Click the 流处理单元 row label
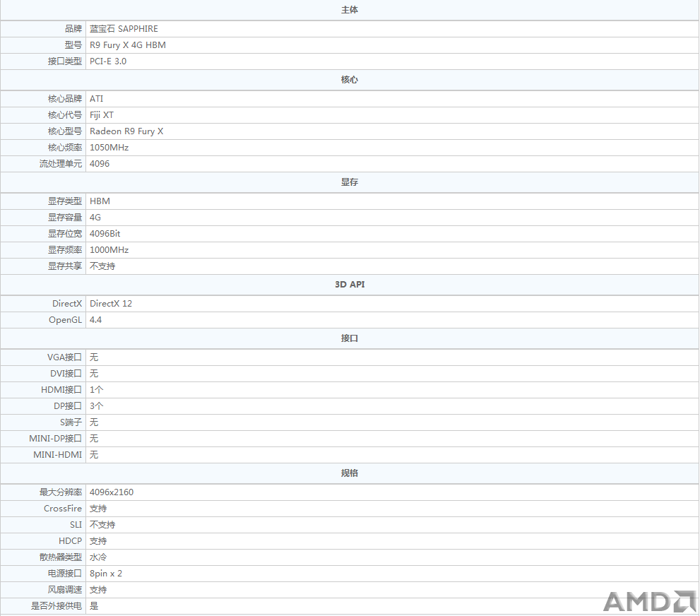This screenshot has width=700, height=616. (61, 164)
